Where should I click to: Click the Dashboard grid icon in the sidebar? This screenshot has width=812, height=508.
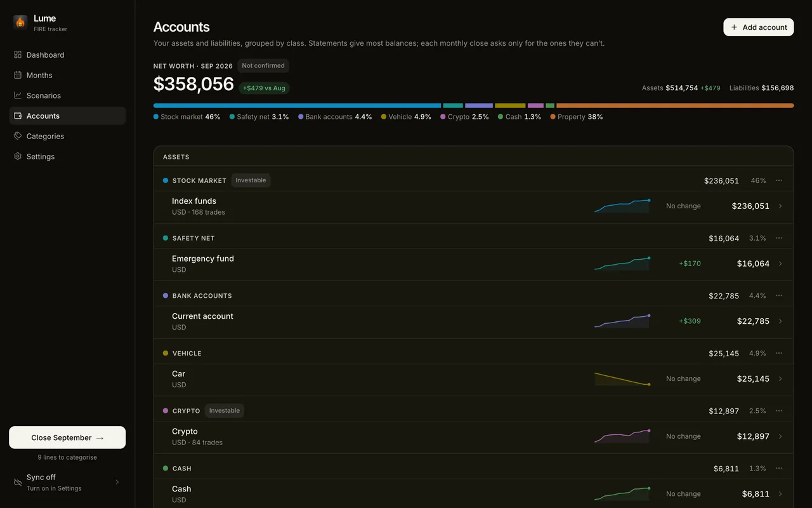point(18,55)
